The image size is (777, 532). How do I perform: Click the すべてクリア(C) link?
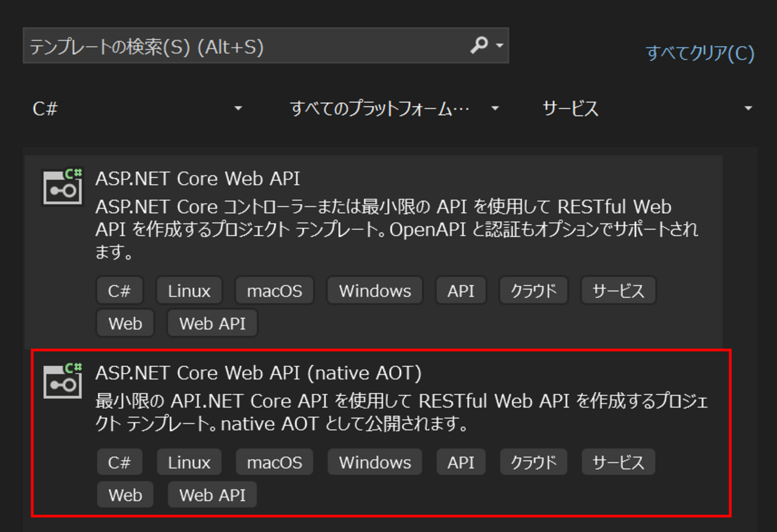tap(700, 53)
